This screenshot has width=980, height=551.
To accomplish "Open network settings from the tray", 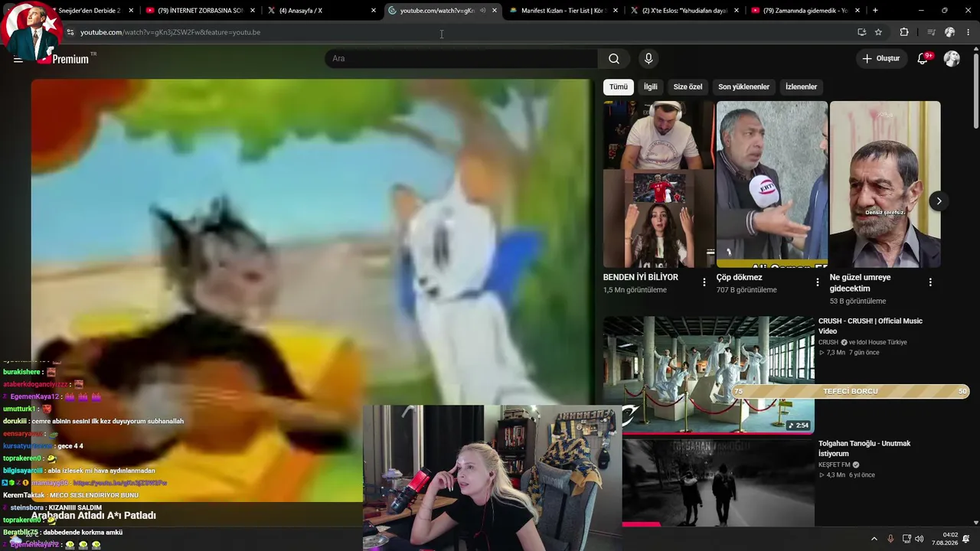I will point(906,539).
